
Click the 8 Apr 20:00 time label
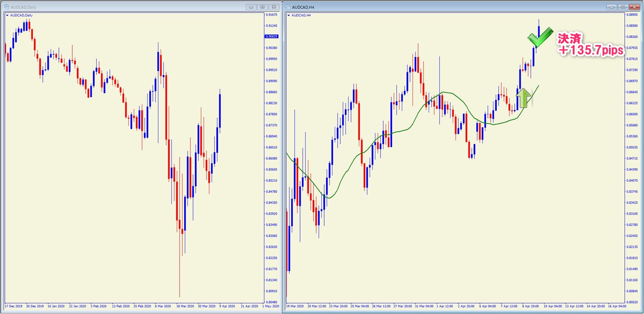coord(531,306)
